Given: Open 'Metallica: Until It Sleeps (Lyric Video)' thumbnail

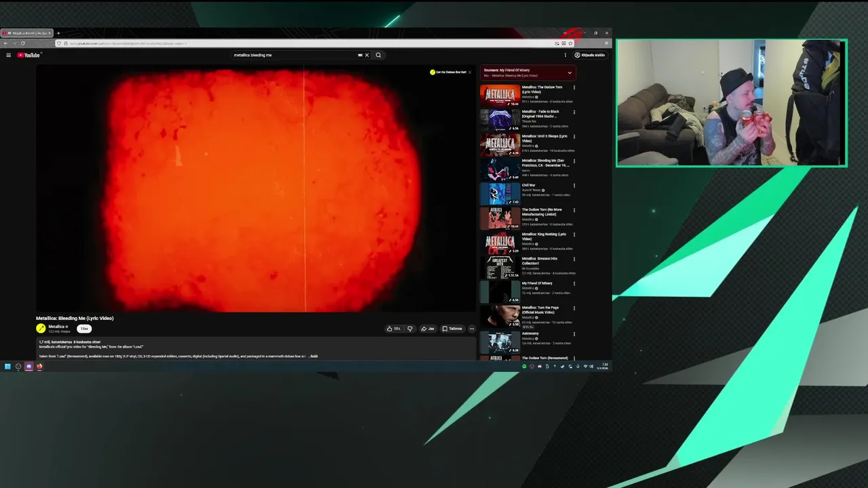Looking at the screenshot, I should (x=500, y=144).
